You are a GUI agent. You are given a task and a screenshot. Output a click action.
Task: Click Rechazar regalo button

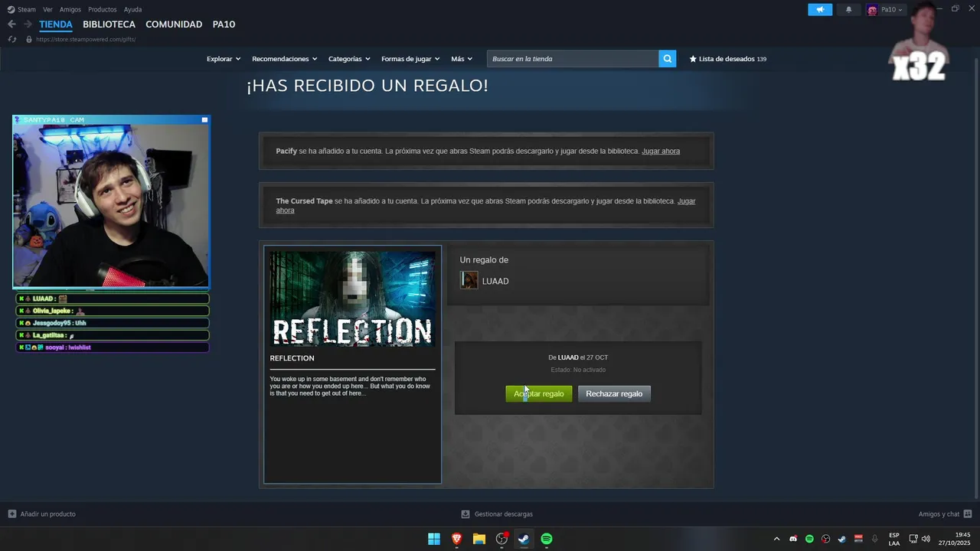(x=614, y=393)
